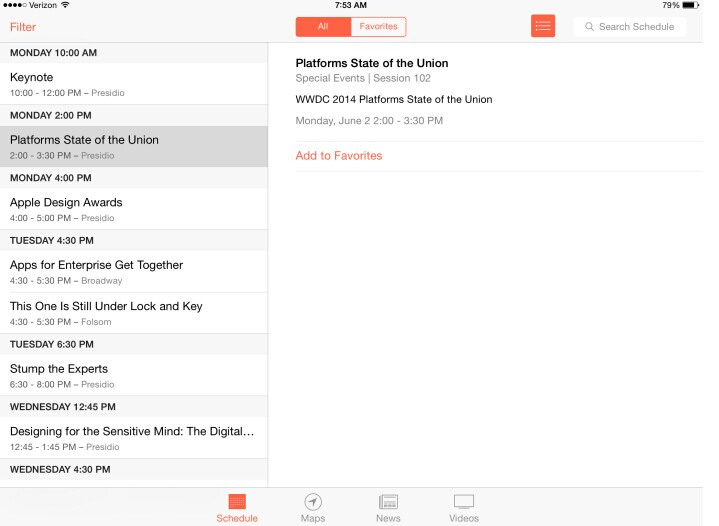This screenshot has width=719, height=526.
Task: Add session to Favorites
Action: (x=339, y=156)
